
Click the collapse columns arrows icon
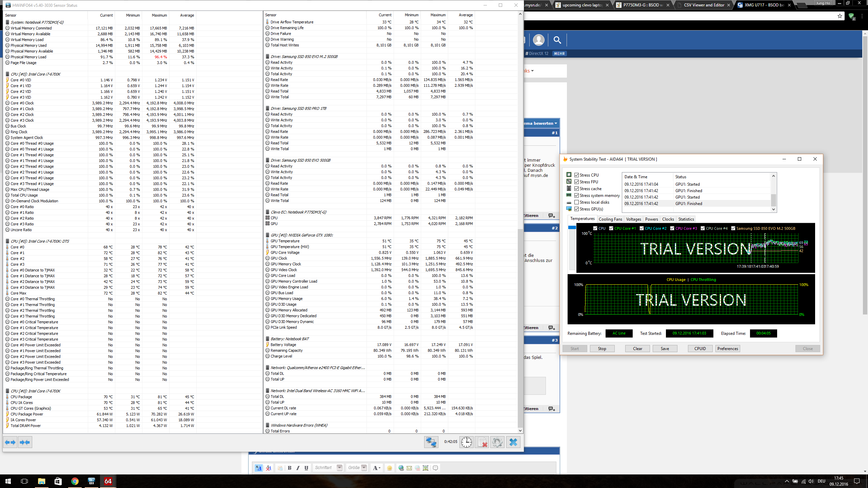tap(25, 442)
